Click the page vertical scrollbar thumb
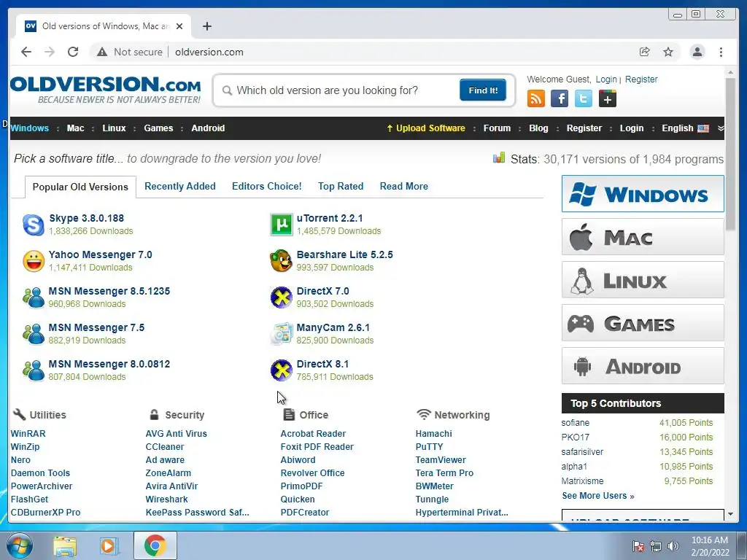The width and height of the screenshot is (747, 560). coord(729,155)
